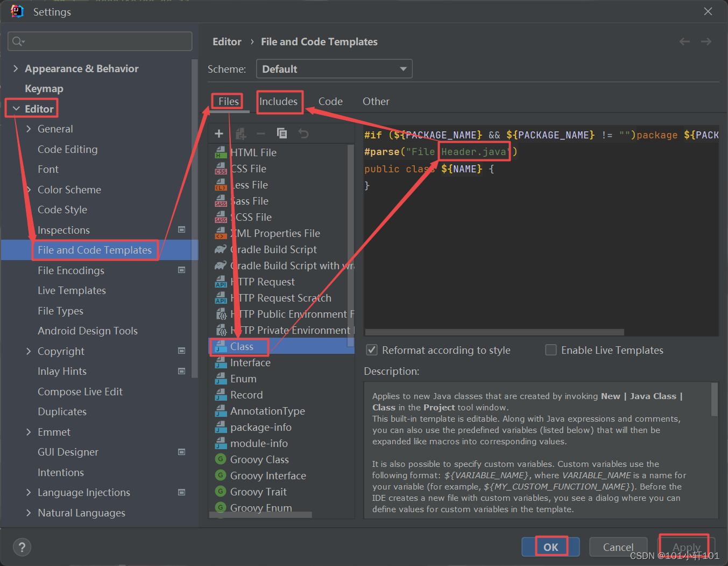Click the Groovy Trait template icon
The height and width of the screenshot is (566, 728).
[220, 492]
